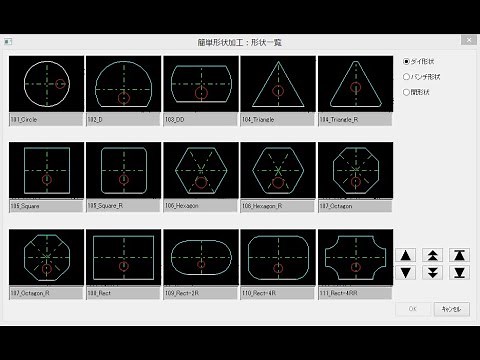Viewport: 480px width, 360px height.
Task: Pick the 104_Triangle sharp-corner preview
Action: pos(278,84)
